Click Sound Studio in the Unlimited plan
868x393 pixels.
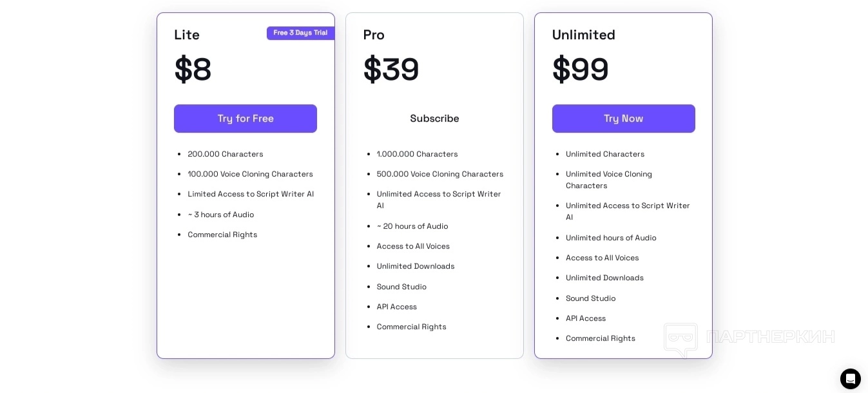(x=590, y=298)
